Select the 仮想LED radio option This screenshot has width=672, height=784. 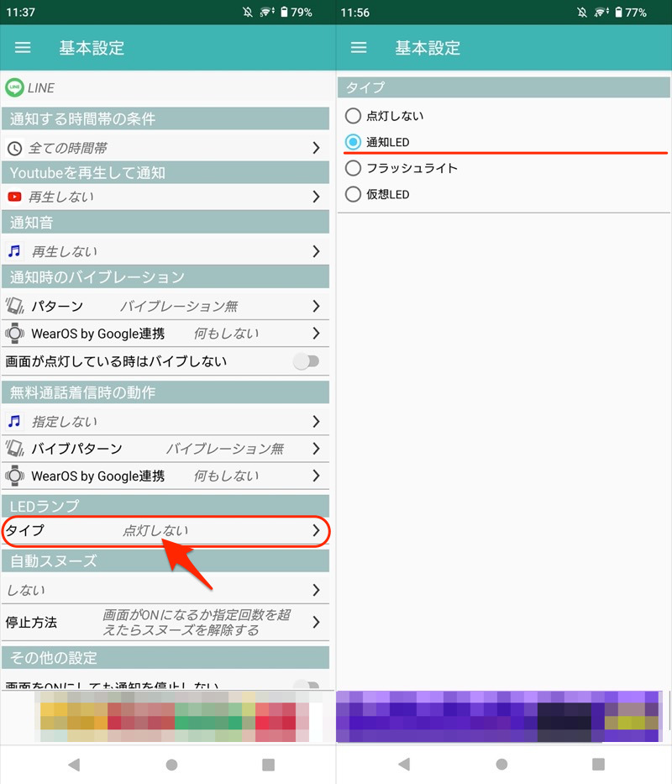(x=354, y=194)
